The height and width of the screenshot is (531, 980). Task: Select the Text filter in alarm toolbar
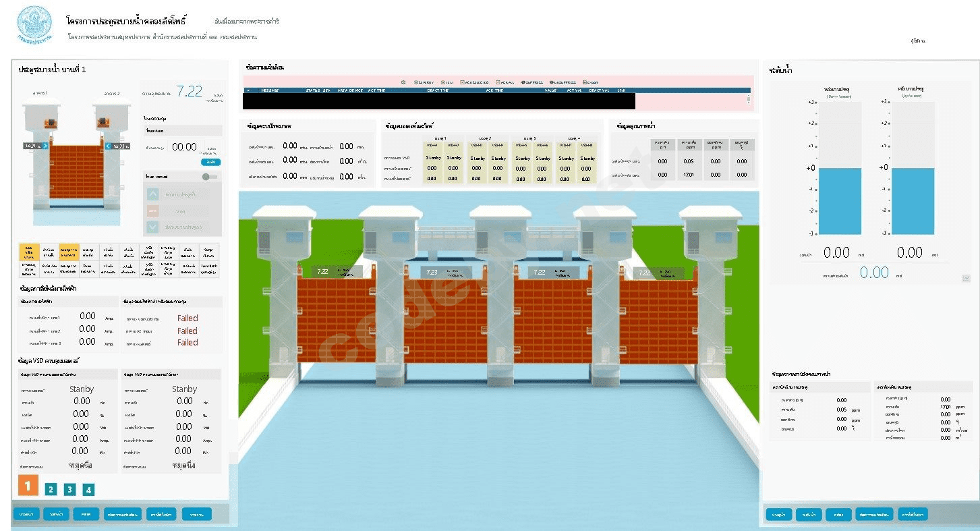(x=447, y=82)
